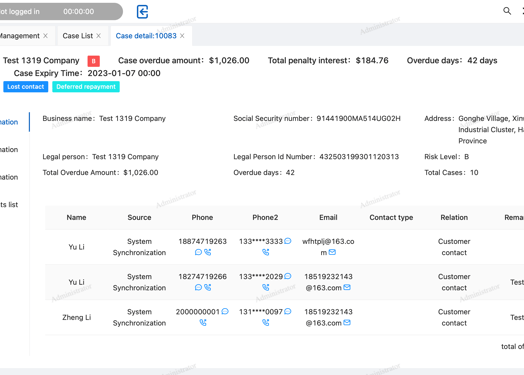Click Case Expiry Time 2023-01-07 00:00
This screenshot has width=524, height=375.
point(124,73)
